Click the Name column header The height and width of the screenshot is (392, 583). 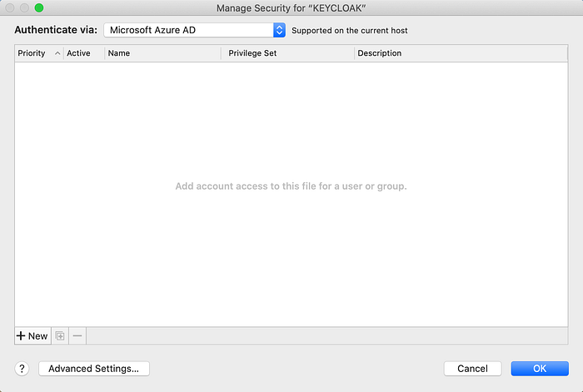163,53
